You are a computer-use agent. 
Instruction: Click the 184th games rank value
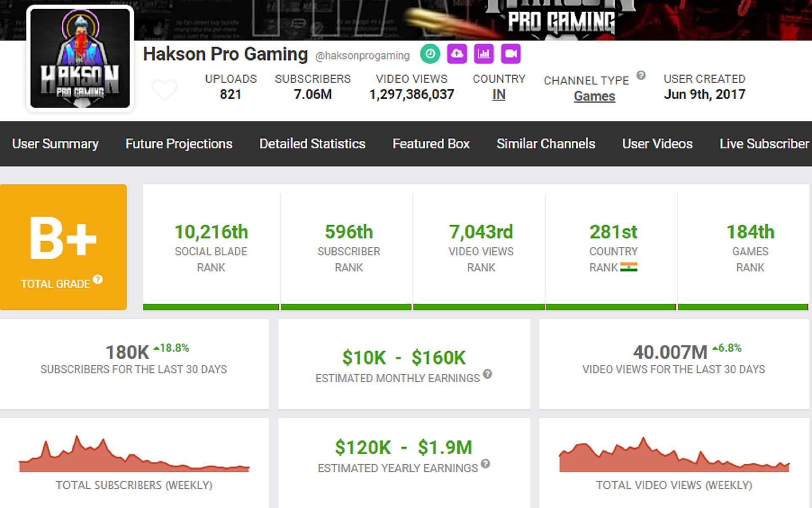point(750,232)
